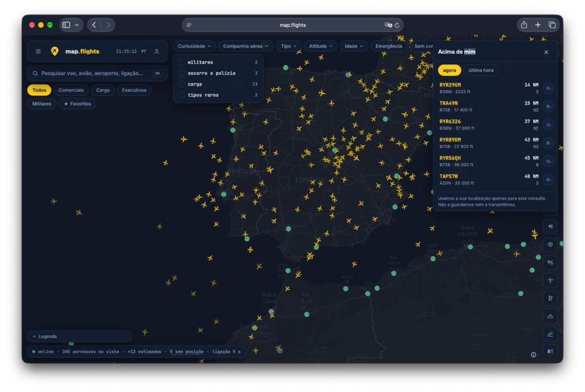The image size is (585, 392).
Task: Click the 'PT' language selector
Action: (x=143, y=51)
